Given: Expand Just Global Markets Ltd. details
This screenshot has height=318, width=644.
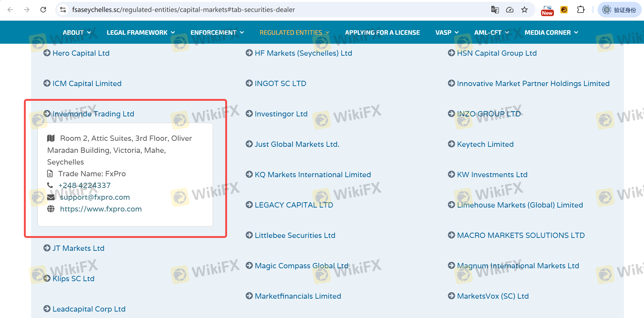Looking at the screenshot, I should [297, 144].
